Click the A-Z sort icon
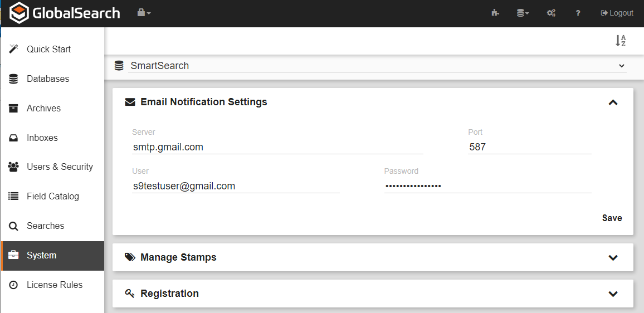 point(621,41)
